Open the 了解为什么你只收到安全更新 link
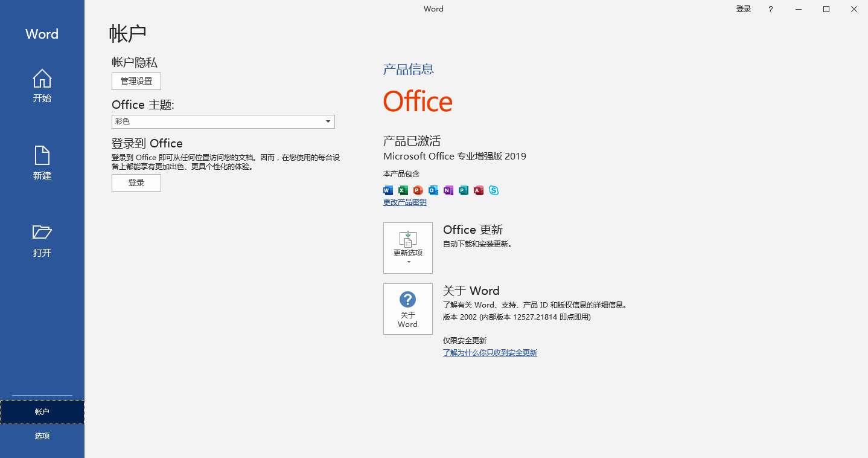The height and width of the screenshot is (458, 868). [490, 353]
